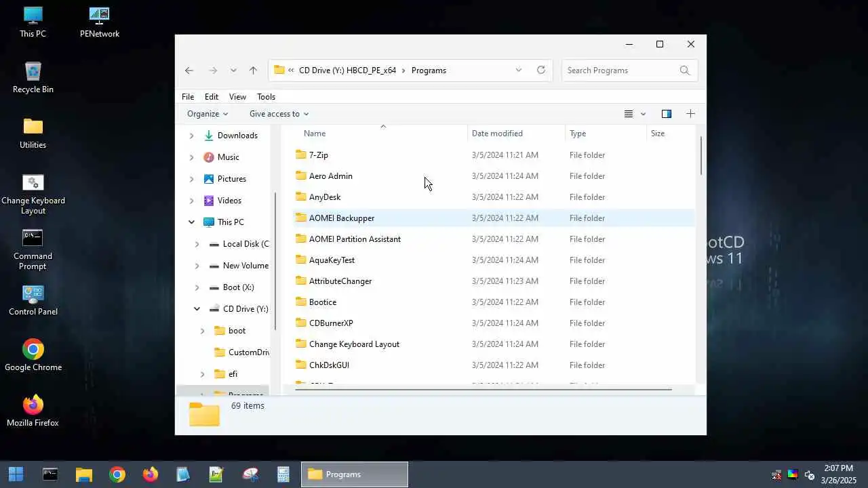Go back in Explorer navigation
868x488 pixels.
point(189,70)
